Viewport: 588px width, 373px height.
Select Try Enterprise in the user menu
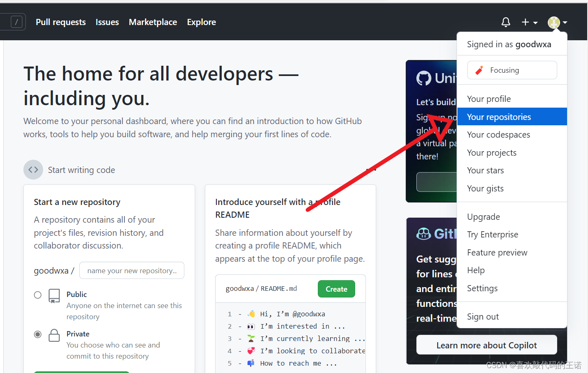512,235
